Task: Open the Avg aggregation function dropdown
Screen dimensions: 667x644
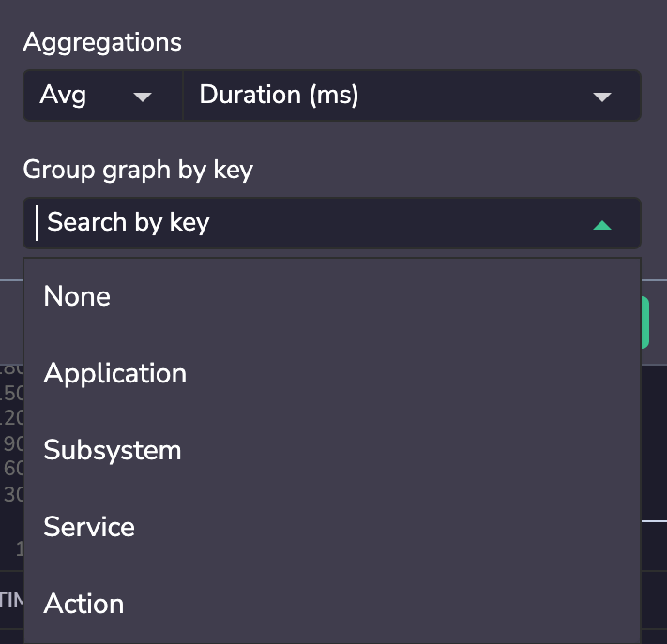Action: [102, 96]
